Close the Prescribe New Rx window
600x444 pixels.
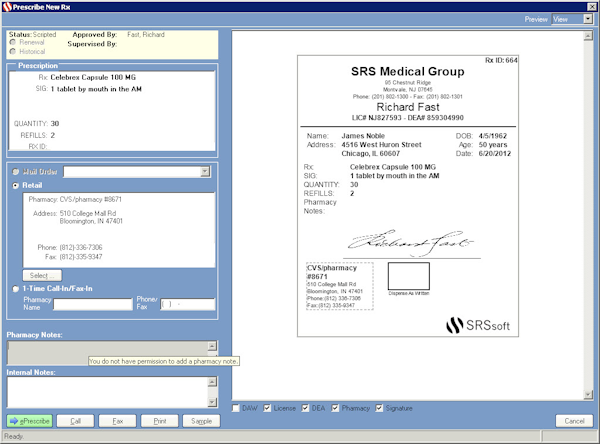[591, 7]
